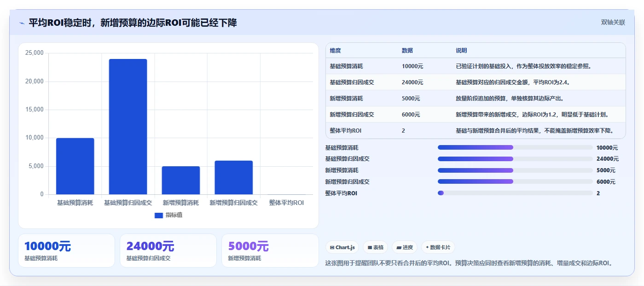644x286 pixels.
Task: Open the Chart.js chip
Action: (342, 247)
